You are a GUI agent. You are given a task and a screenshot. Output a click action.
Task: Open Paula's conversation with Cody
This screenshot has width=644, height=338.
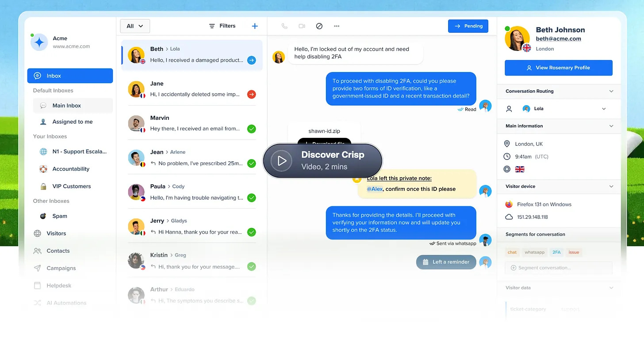pos(192,192)
